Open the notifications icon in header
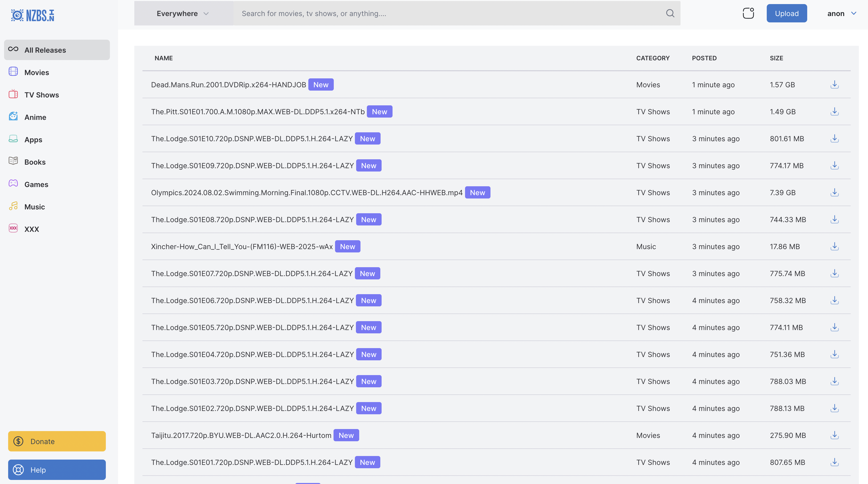Image resolution: width=868 pixels, height=484 pixels. click(748, 13)
